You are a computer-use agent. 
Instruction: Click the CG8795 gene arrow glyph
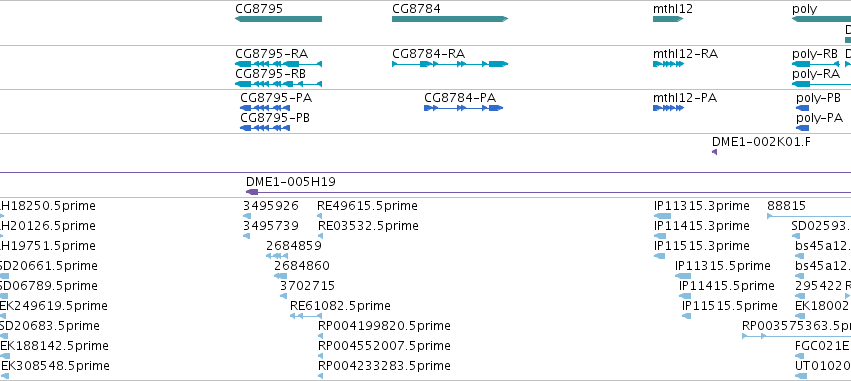click(x=278, y=19)
